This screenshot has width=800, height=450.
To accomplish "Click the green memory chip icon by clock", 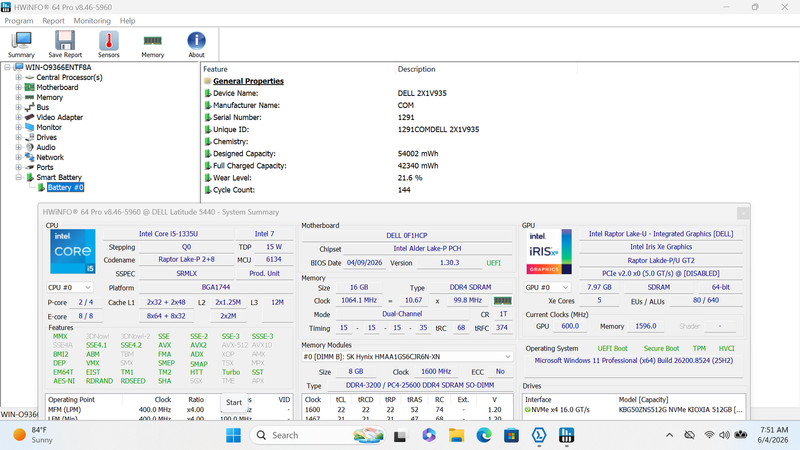I will (503, 301).
